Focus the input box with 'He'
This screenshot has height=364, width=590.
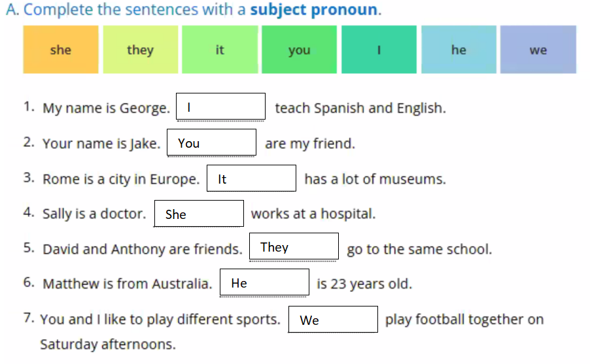(264, 283)
